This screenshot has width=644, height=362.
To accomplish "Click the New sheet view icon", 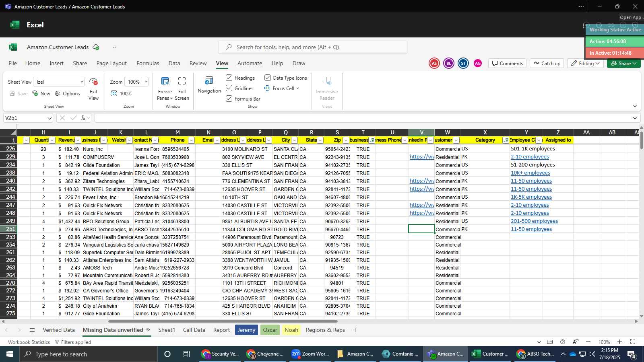I will click(35, 93).
